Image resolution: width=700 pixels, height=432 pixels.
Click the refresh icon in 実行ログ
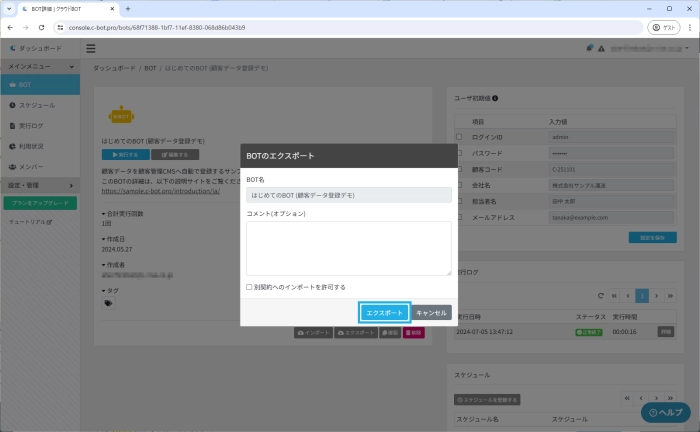[600, 296]
